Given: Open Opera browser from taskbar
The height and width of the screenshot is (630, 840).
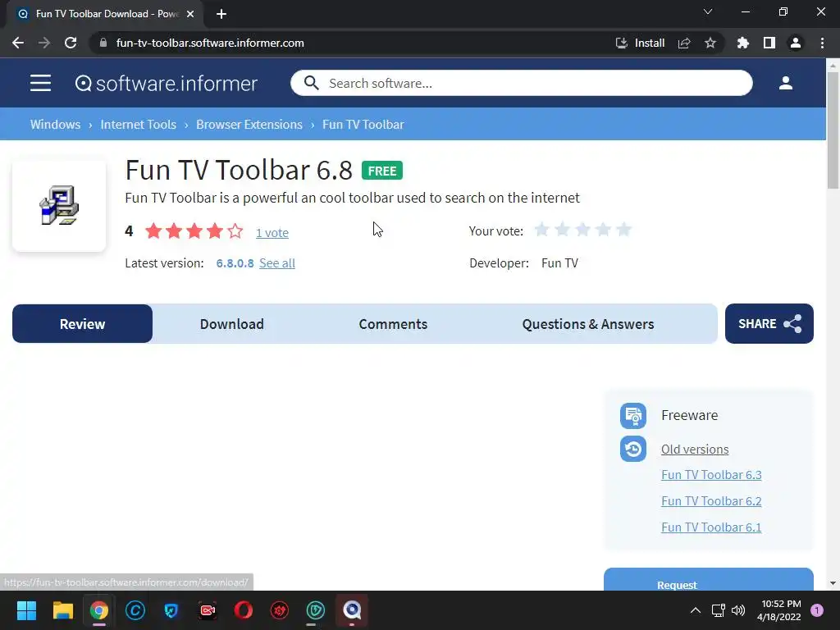Looking at the screenshot, I should (x=243, y=610).
